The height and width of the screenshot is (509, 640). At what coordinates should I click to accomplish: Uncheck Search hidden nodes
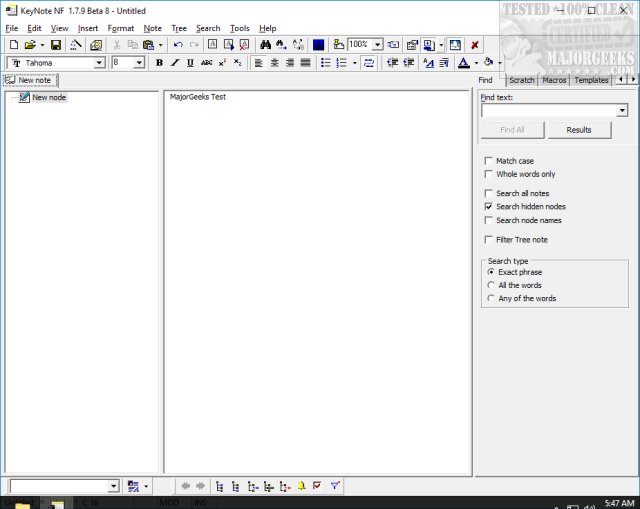(488, 207)
